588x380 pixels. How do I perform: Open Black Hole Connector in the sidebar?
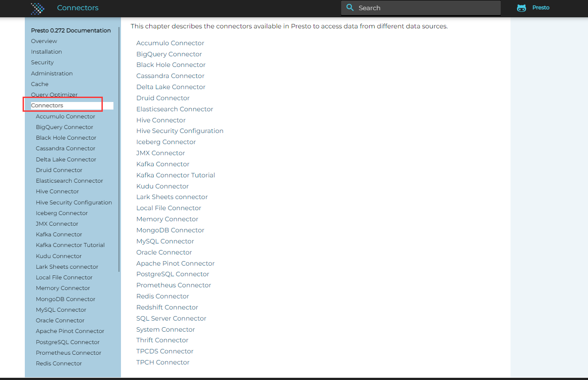66,138
